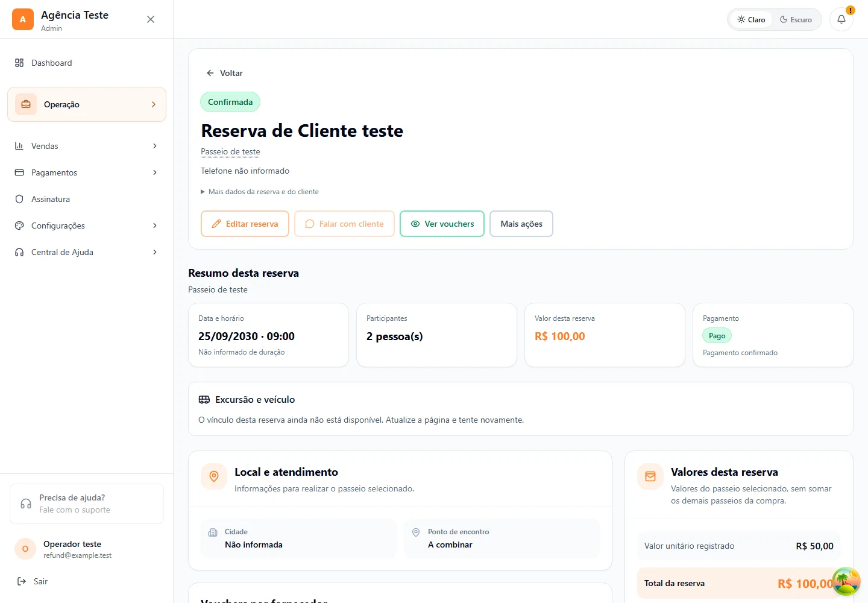Switch theme to Escuro
The width and height of the screenshot is (868, 603).
point(796,19)
